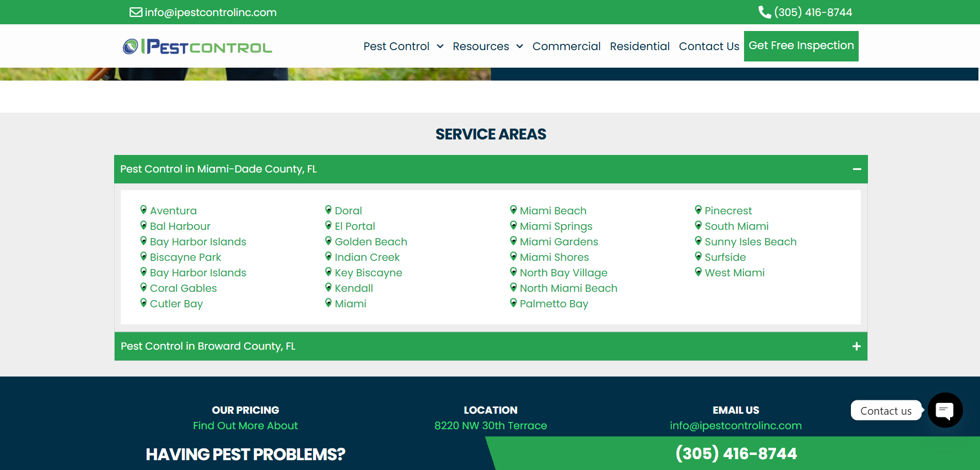Image resolution: width=980 pixels, height=470 pixels.
Task: Go to the Residential menu item
Action: point(640,46)
